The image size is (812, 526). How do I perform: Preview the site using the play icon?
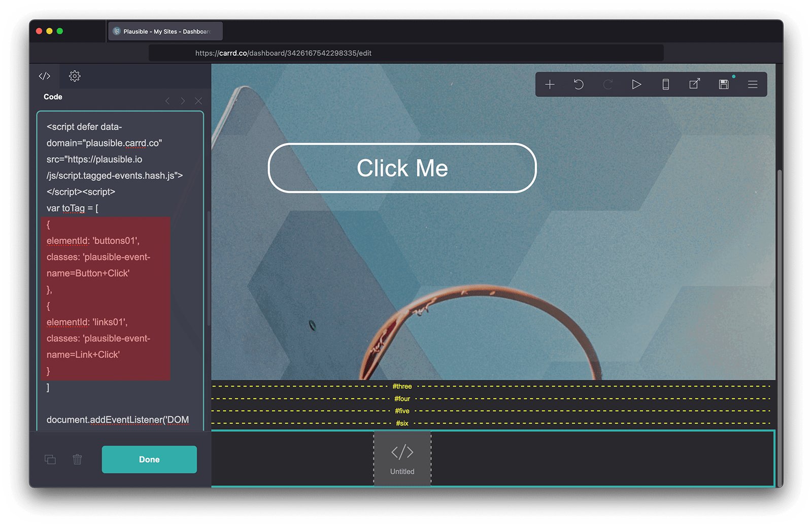[637, 84]
